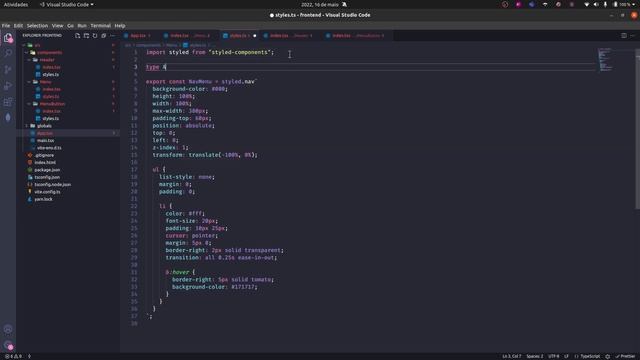Click the Prettier status bar item
This screenshot has height=360, width=640.
click(625, 356)
